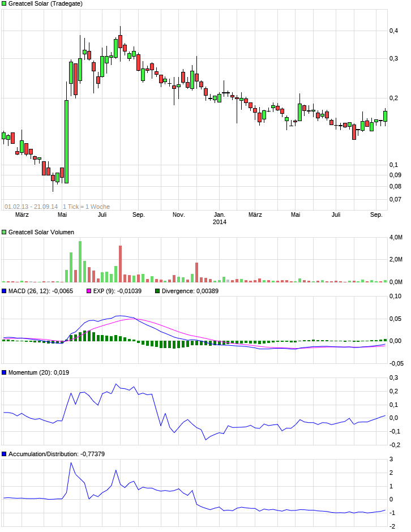Click the highest peak of the Accumulation/Distribution line
The height and width of the screenshot is (532, 411).
click(71, 463)
